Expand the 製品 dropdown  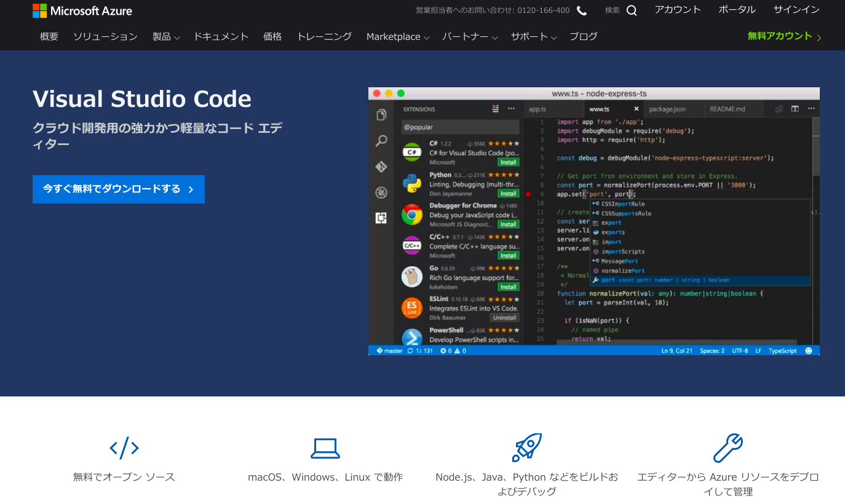(x=165, y=36)
